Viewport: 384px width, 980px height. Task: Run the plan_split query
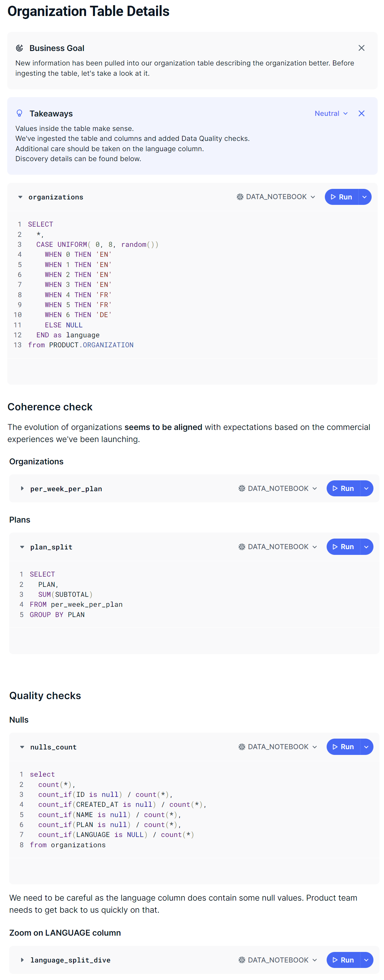click(343, 547)
